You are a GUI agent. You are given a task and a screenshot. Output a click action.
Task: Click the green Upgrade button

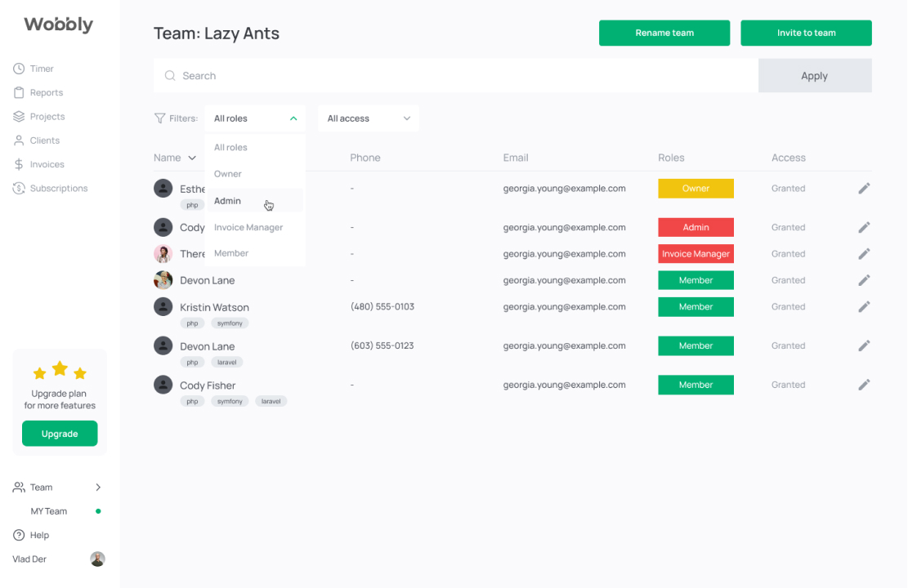point(60,434)
